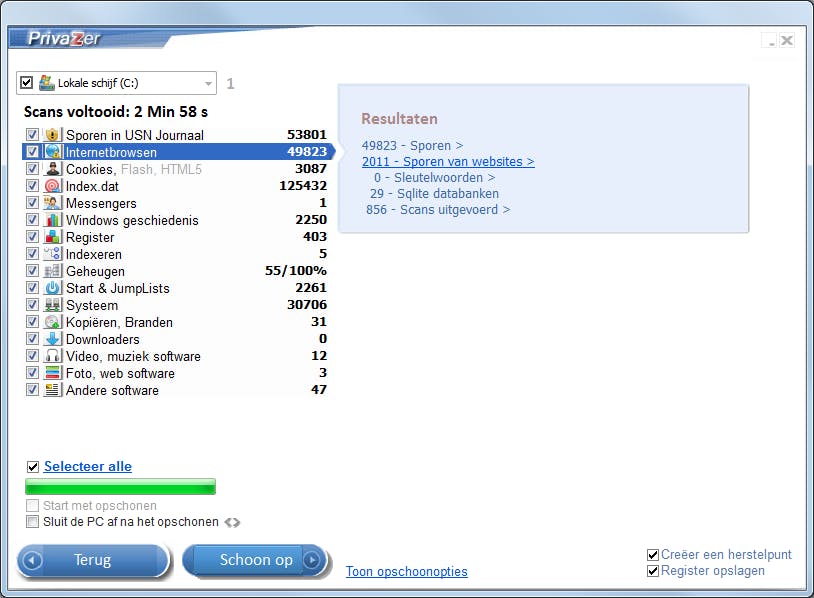This screenshot has width=814, height=598.
Task: Select the Geheugen row
Action: [177, 271]
